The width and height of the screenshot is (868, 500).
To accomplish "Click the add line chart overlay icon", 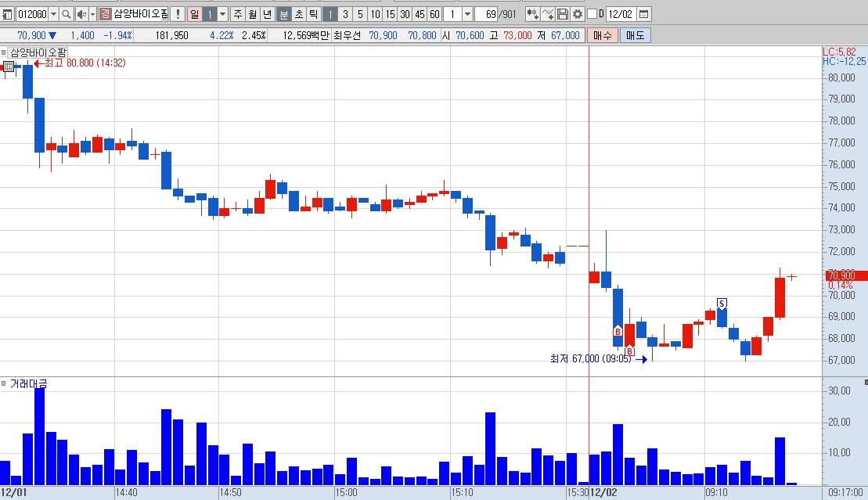I will pos(547,14).
